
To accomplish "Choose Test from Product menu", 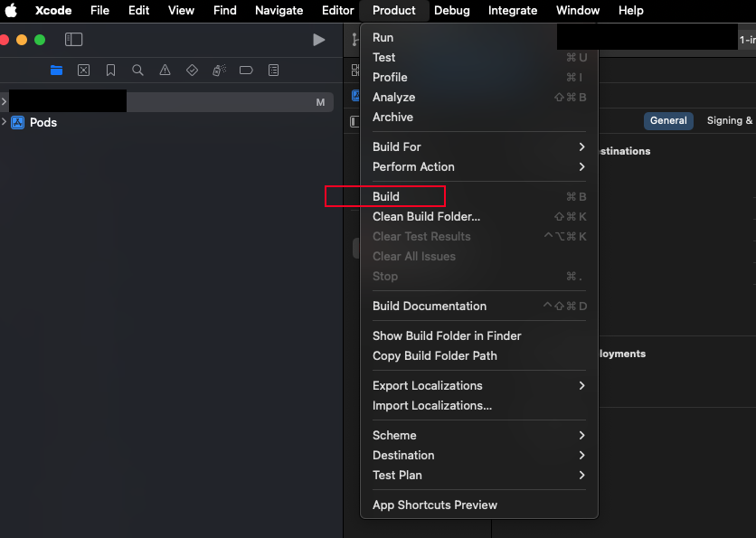I will pyautogui.click(x=479, y=57).
